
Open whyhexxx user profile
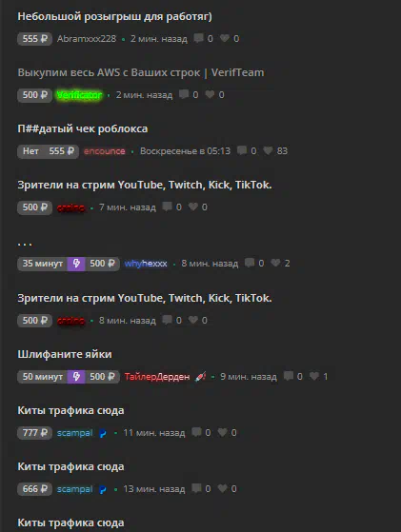tap(146, 264)
